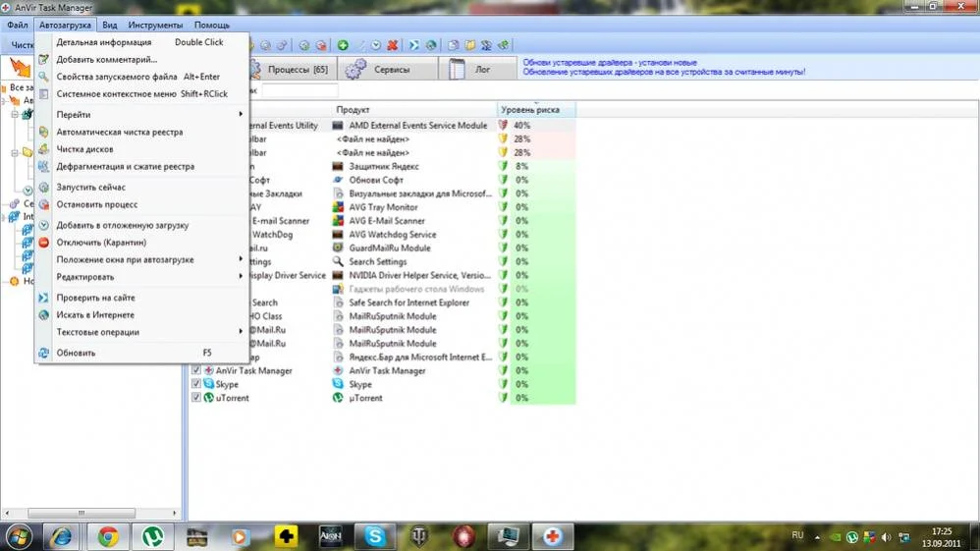Choose Проверить на сайте menu item

tap(143, 298)
